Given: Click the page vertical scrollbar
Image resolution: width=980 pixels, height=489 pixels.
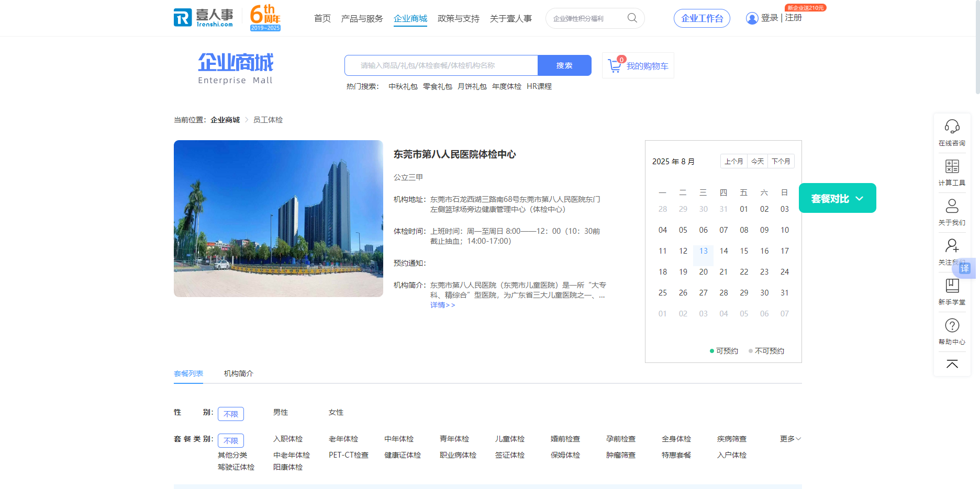Looking at the screenshot, I should 977,47.
